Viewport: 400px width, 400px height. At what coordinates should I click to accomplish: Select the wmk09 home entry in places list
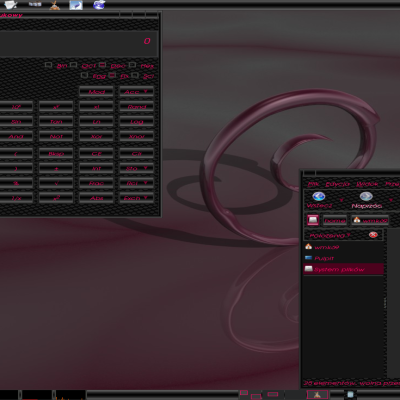[343, 247]
